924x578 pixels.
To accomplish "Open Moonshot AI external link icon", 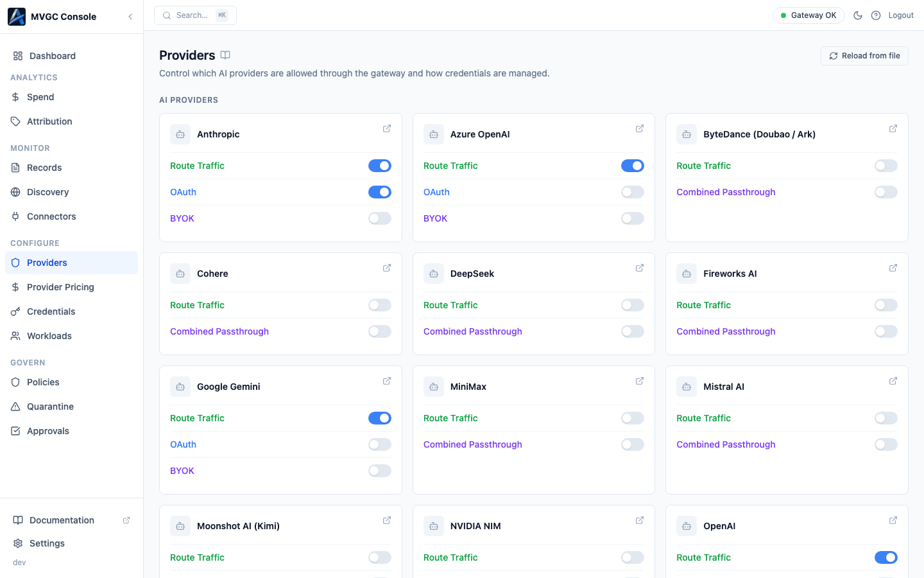I will click(x=387, y=520).
